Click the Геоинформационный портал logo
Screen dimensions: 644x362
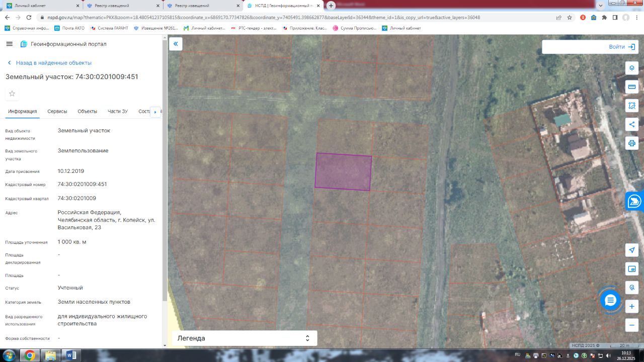[x=63, y=44]
